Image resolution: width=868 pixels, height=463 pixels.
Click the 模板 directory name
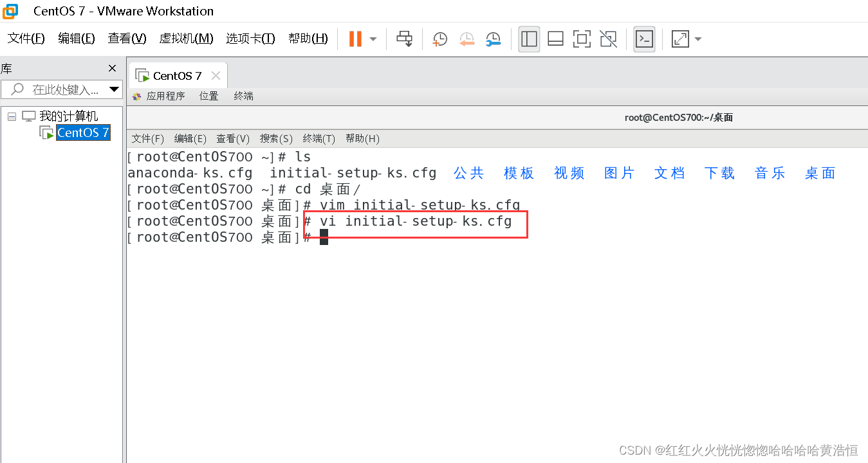(519, 173)
